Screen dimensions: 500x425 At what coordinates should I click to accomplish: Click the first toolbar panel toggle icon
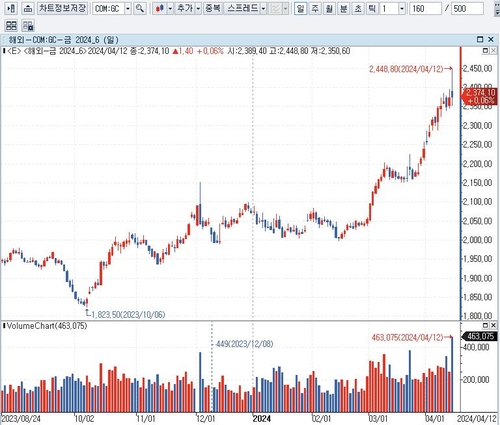point(11,8)
